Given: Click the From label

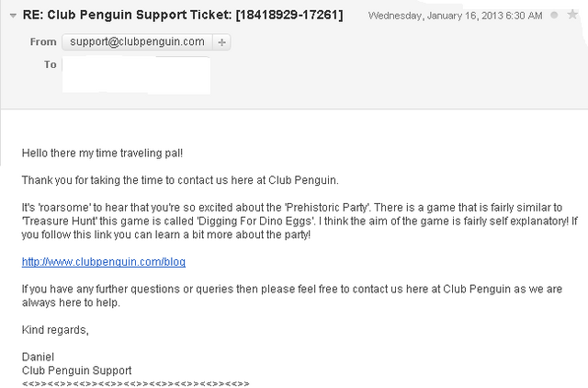Looking at the screenshot, I should tap(43, 41).
